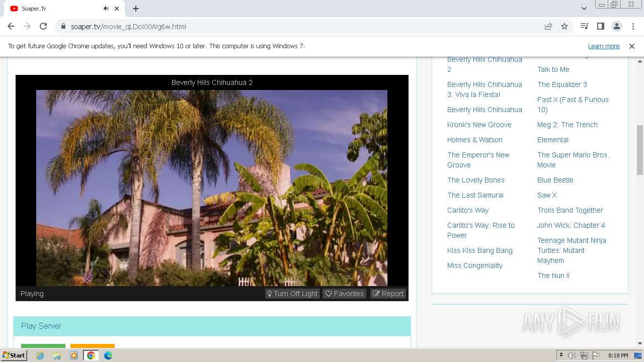Open The Nun II link
The height and width of the screenshot is (362, 644).
tap(553, 276)
